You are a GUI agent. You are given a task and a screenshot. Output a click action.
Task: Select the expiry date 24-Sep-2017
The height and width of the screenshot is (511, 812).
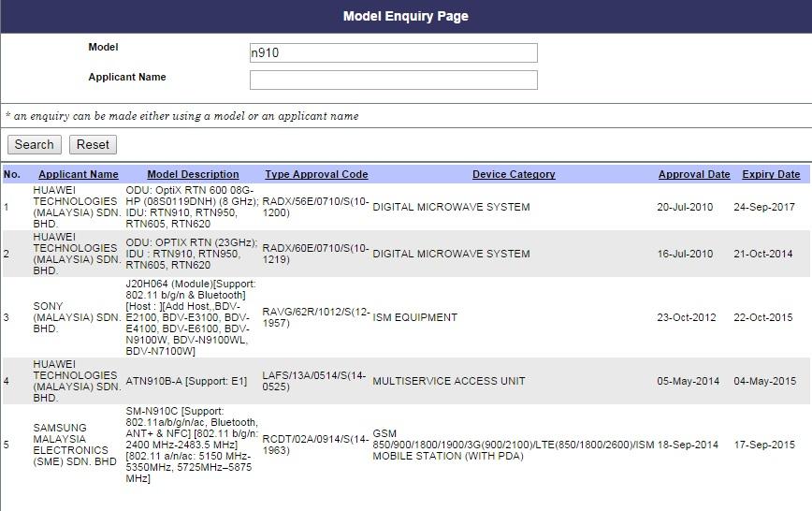tap(763, 207)
